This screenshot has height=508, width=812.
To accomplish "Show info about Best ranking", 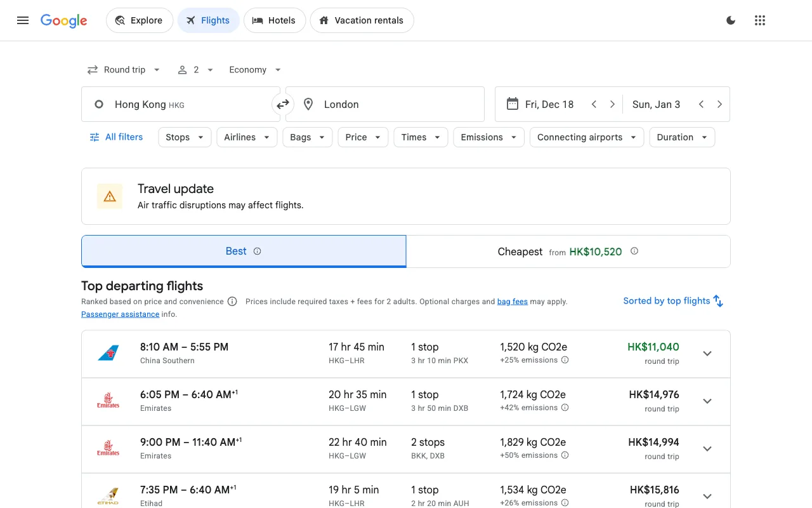I will (x=257, y=251).
